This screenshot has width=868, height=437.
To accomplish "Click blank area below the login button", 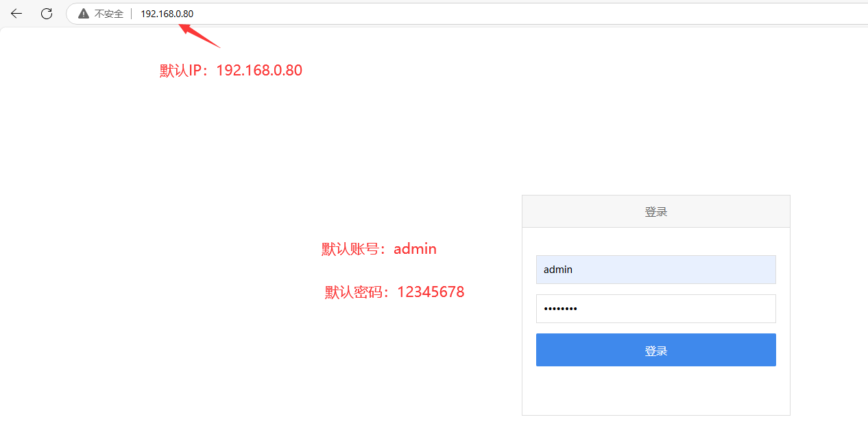I will [655, 391].
